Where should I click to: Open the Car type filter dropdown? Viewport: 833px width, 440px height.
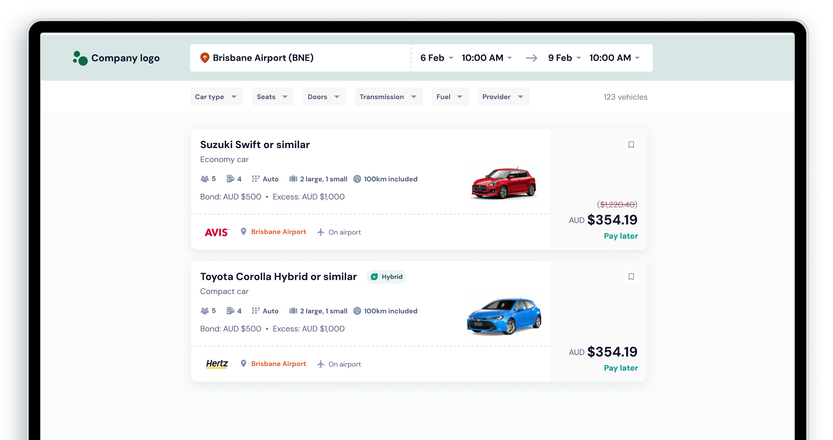pyautogui.click(x=216, y=97)
